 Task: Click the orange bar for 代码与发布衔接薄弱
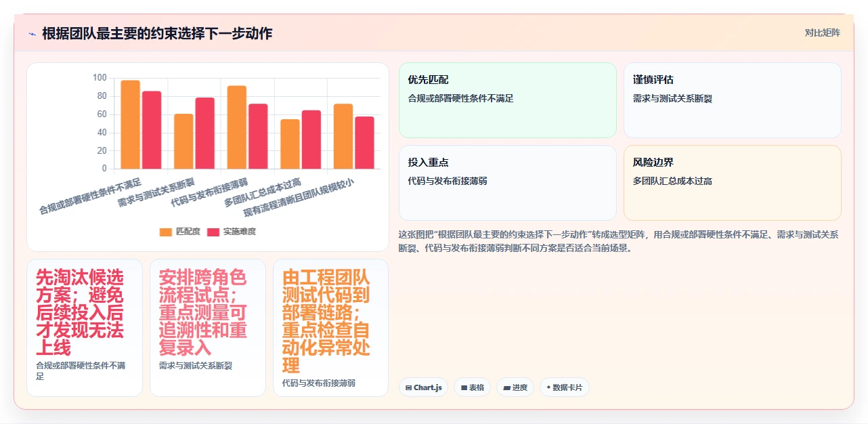point(237,127)
